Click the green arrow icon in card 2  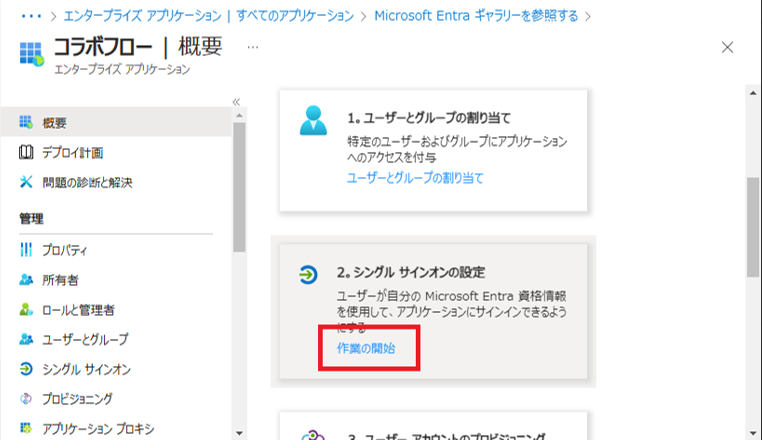click(308, 274)
